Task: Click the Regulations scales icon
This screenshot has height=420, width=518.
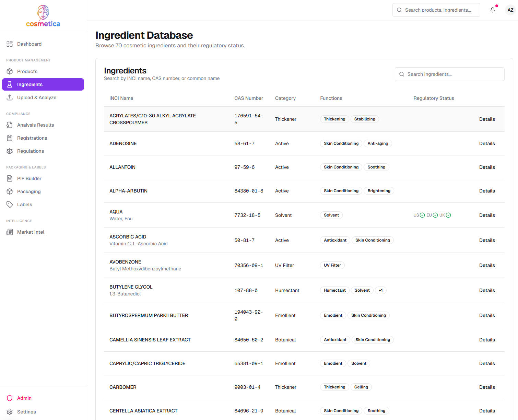Action: pos(10,151)
